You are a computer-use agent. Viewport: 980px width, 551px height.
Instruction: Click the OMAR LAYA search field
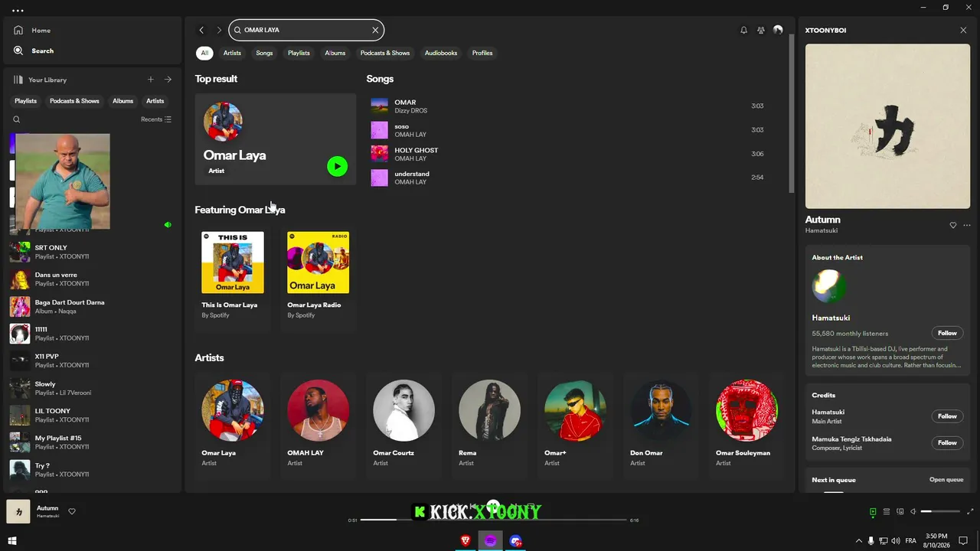click(x=306, y=30)
